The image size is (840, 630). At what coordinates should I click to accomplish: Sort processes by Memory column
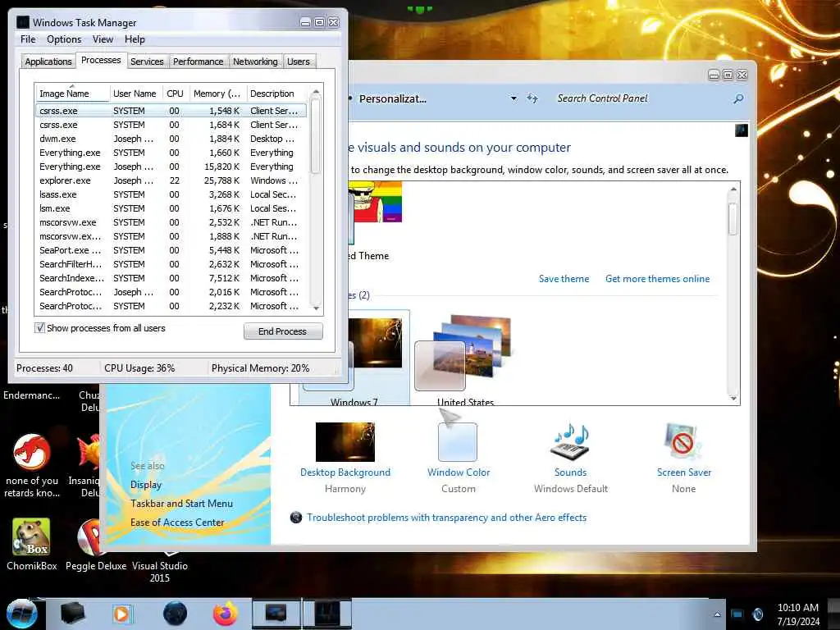tap(217, 94)
